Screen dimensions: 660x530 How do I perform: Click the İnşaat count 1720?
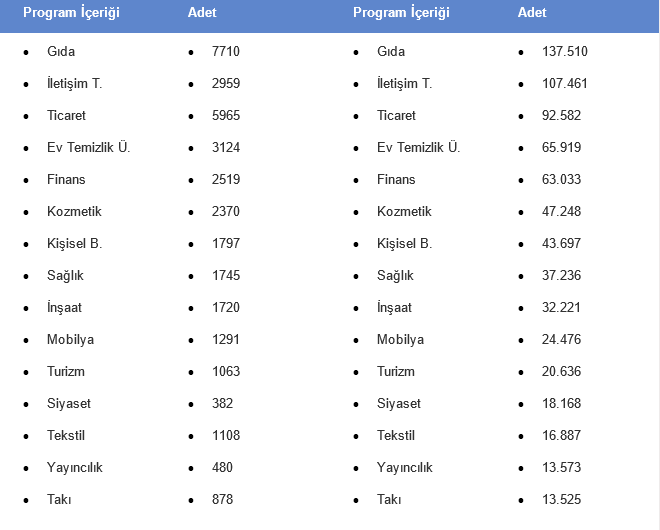coord(226,307)
